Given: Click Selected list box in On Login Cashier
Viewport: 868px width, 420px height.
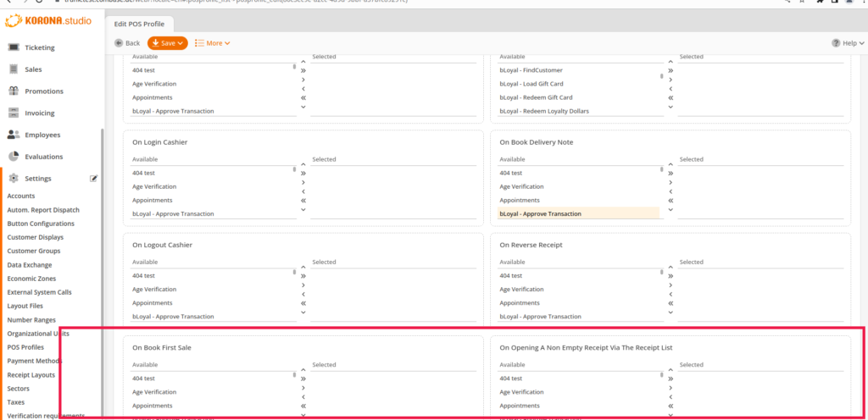Looking at the screenshot, I should click(x=393, y=191).
